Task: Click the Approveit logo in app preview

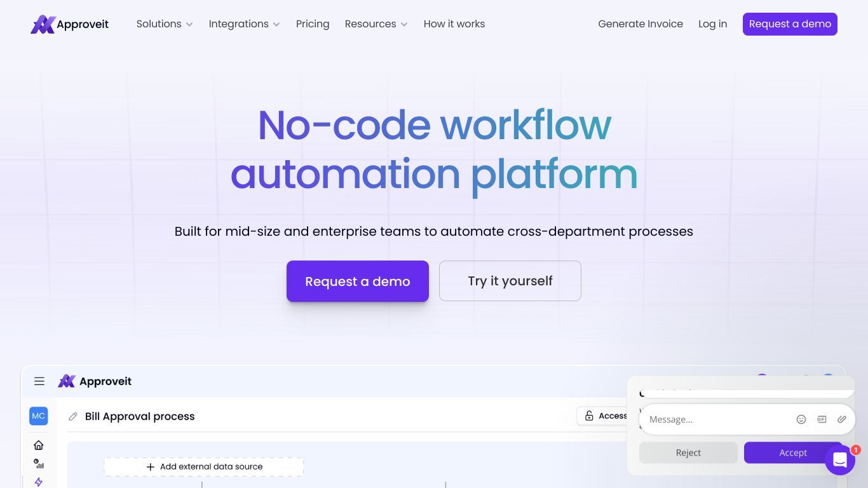Action: pos(95,381)
